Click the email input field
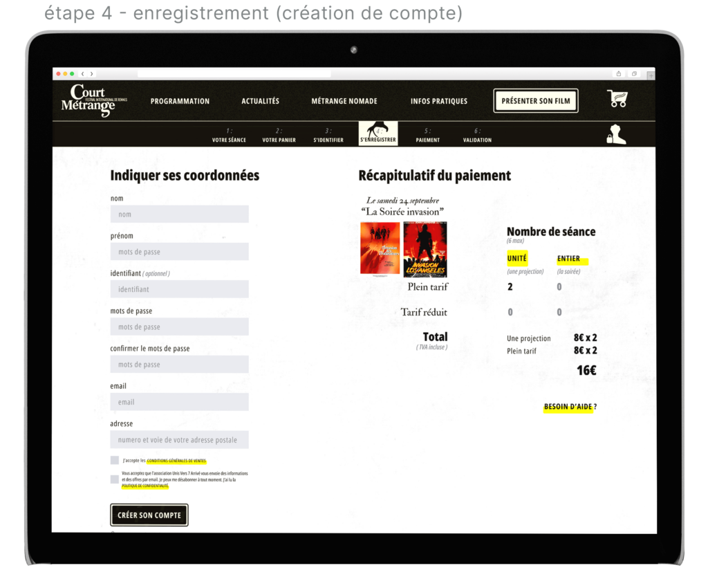This screenshot has width=708, height=588. click(x=179, y=402)
